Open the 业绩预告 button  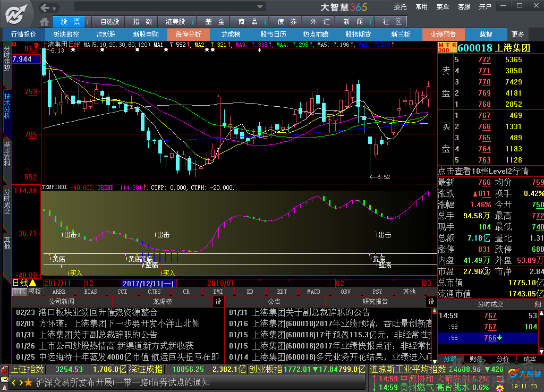click(x=443, y=35)
